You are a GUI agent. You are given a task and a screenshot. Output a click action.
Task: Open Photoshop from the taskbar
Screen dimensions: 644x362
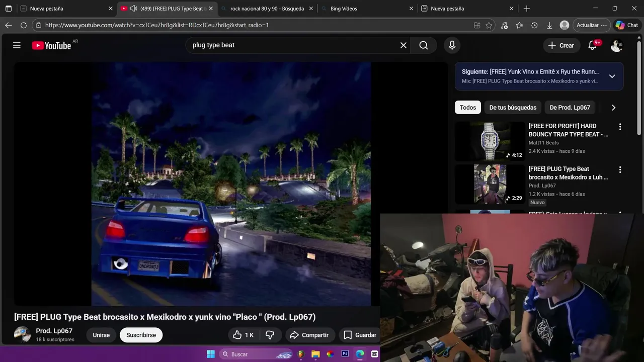click(345, 354)
